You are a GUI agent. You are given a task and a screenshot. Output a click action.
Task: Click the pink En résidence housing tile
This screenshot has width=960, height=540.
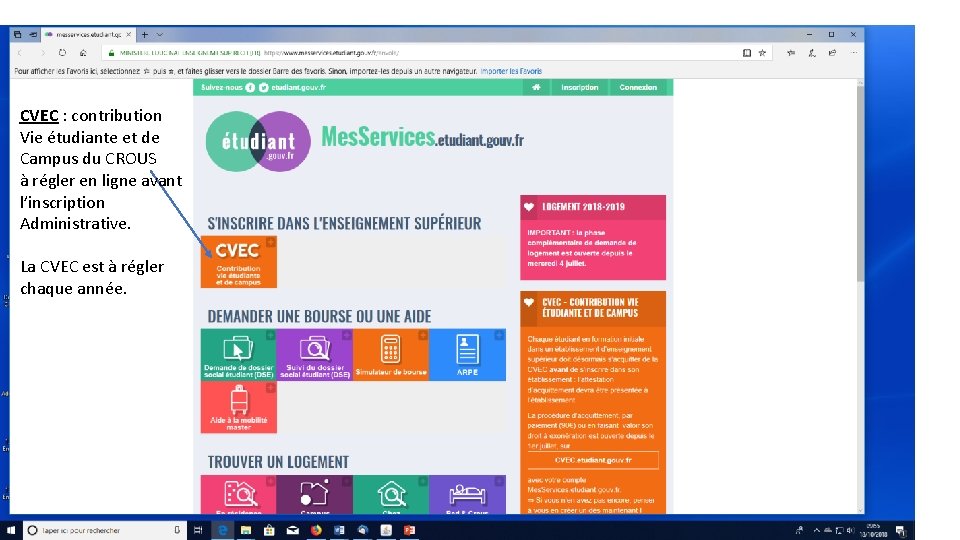click(x=239, y=495)
